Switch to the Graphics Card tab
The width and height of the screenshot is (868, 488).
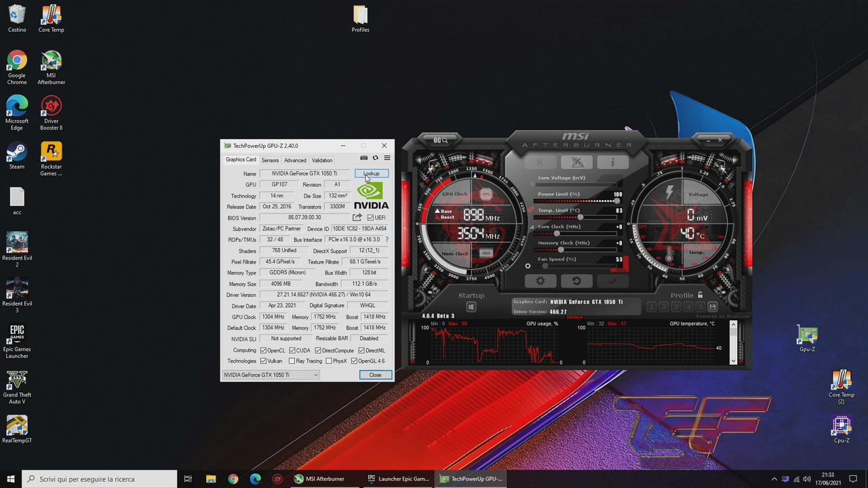tap(241, 160)
